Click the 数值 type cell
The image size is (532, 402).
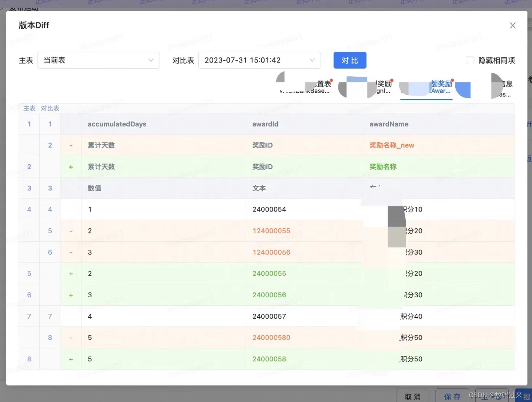click(x=95, y=188)
